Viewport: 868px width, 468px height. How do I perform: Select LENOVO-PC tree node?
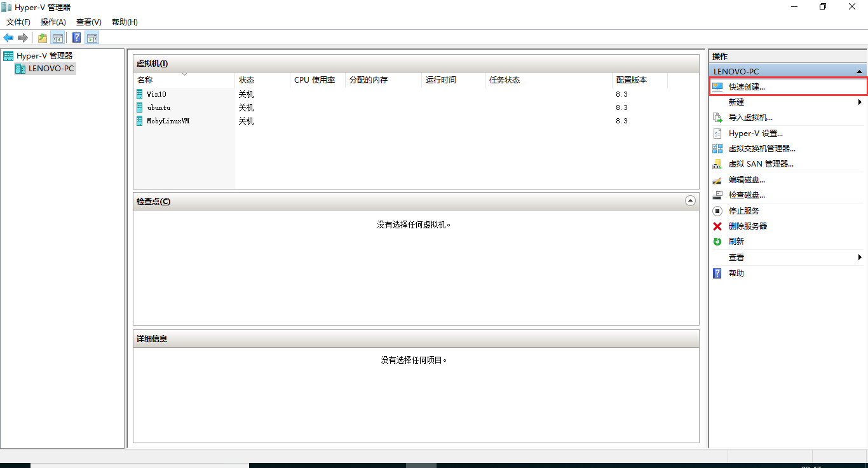click(51, 69)
